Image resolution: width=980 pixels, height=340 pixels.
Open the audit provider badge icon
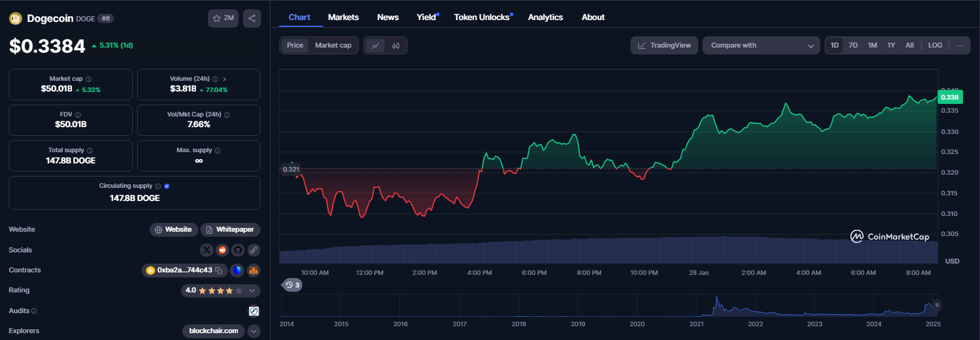click(x=254, y=311)
